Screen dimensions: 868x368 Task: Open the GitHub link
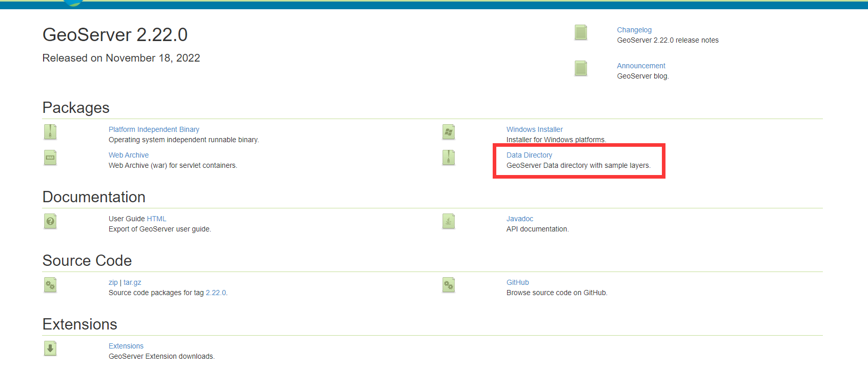pyautogui.click(x=518, y=282)
